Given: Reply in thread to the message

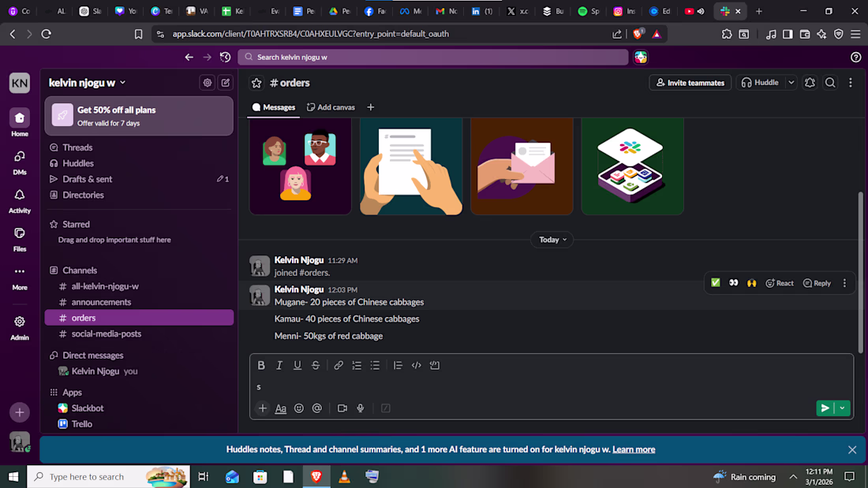Looking at the screenshot, I should [x=817, y=283].
